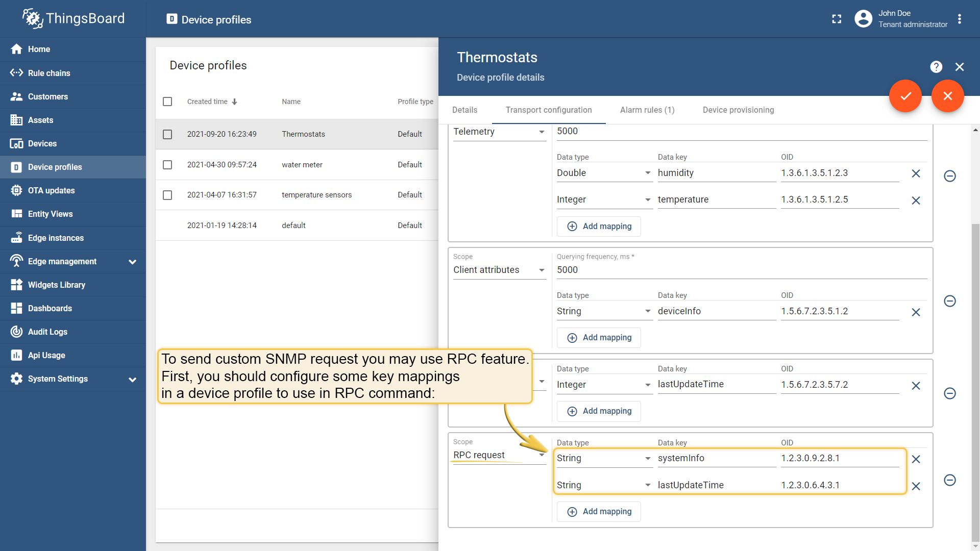Toggle the select-all profiles checkbox

[167, 102]
